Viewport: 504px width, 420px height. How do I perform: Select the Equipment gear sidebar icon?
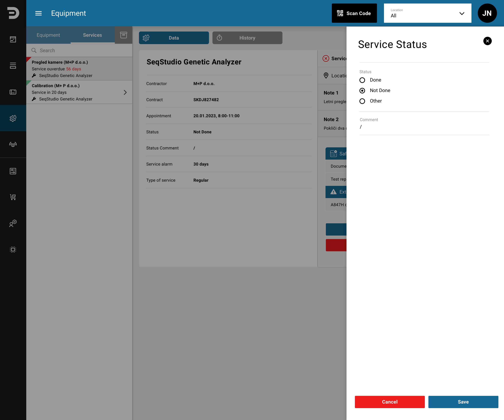click(x=13, y=118)
